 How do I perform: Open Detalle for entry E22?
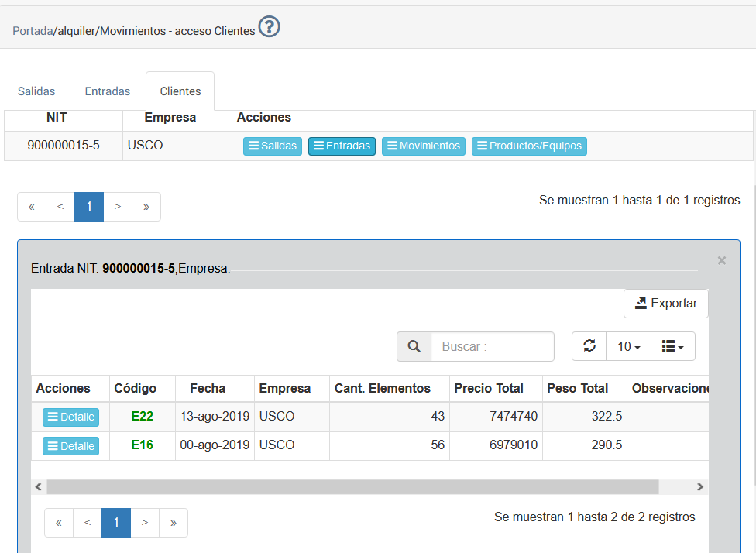point(70,417)
